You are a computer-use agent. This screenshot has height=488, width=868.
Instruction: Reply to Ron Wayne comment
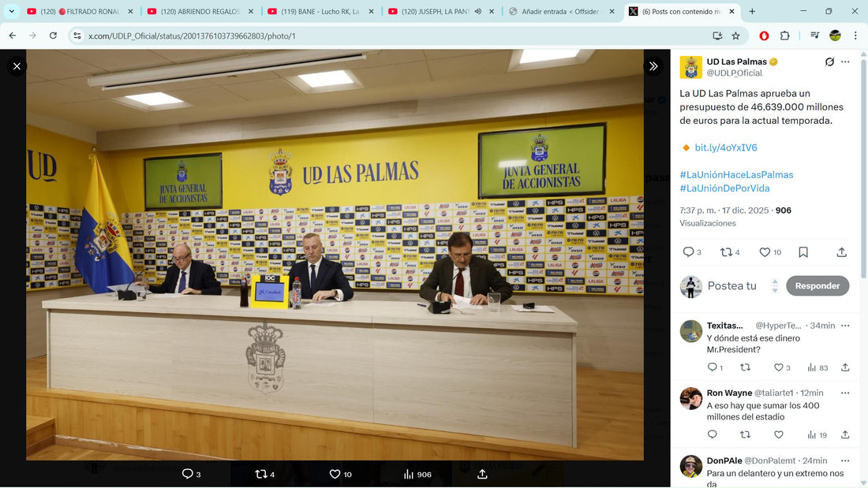pyautogui.click(x=713, y=435)
